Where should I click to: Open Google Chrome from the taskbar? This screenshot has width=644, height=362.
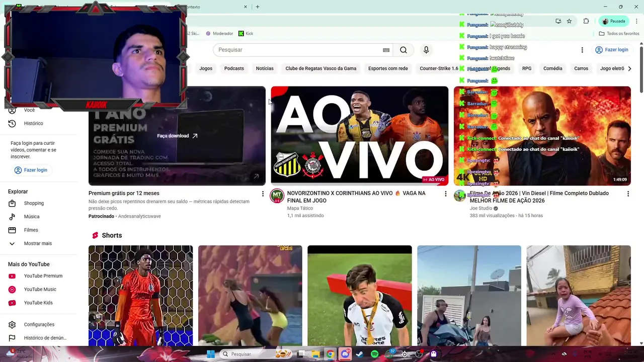pos(330,354)
